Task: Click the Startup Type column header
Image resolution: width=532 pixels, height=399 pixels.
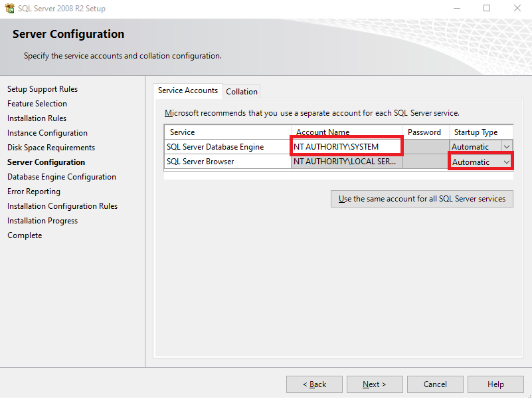Action: pos(481,132)
